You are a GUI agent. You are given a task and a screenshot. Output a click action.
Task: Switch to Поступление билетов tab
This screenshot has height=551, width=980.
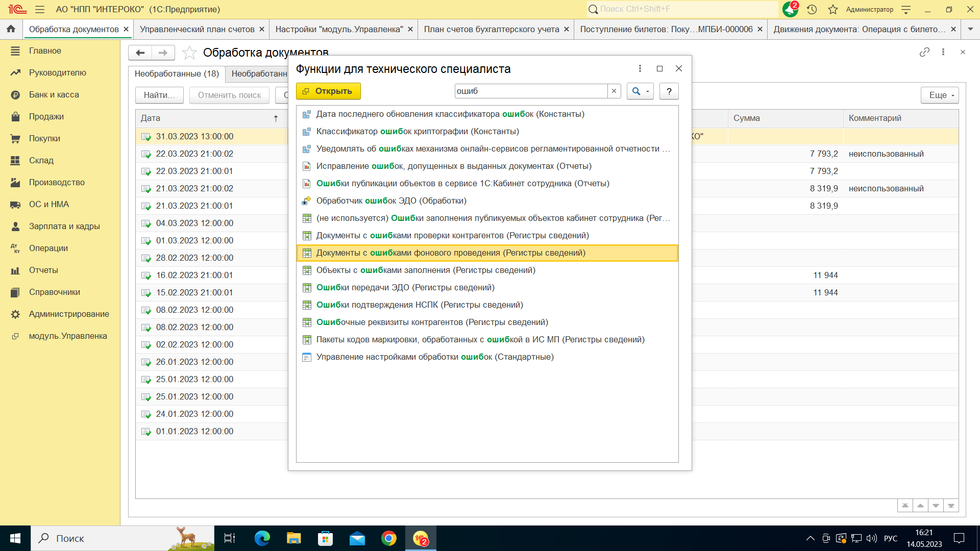tap(666, 29)
